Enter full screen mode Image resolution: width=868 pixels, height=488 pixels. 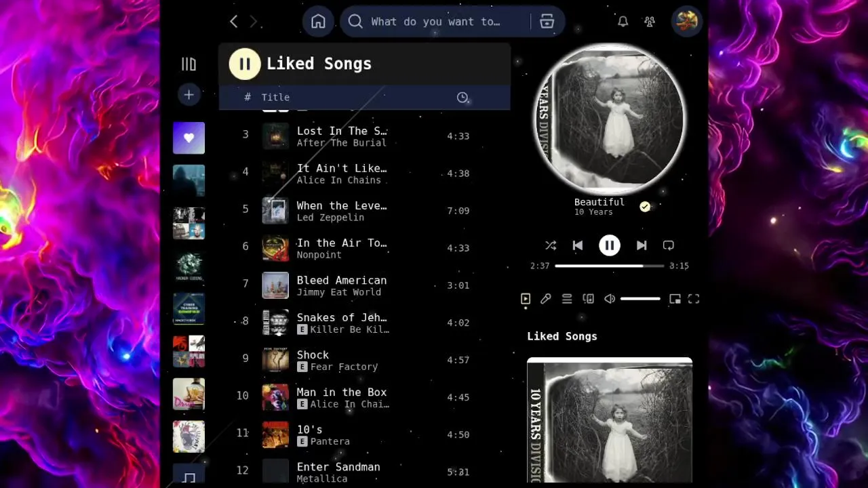[x=694, y=299]
